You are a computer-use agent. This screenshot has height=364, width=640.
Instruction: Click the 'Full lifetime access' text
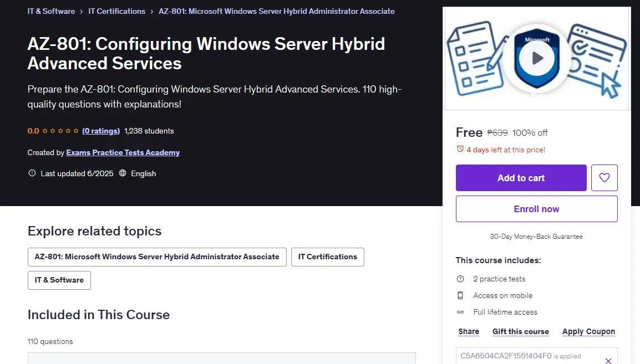(x=505, y=312)
